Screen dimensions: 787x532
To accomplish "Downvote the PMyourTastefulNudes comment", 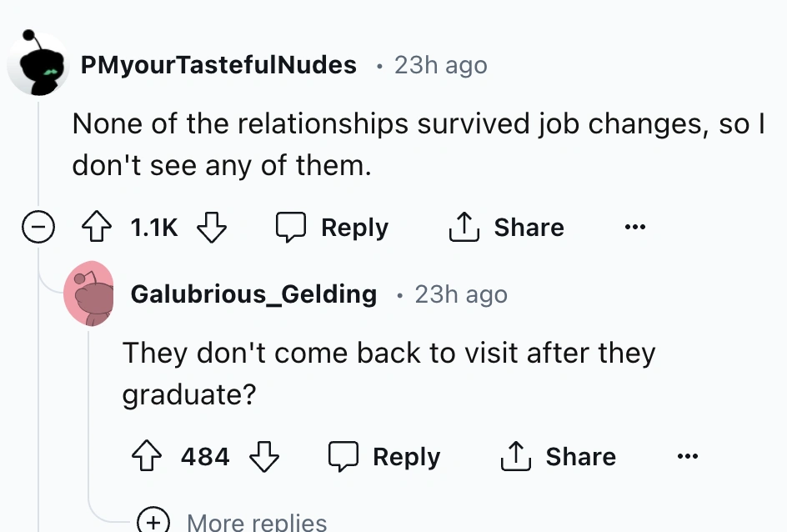I will tap(210, 228).
